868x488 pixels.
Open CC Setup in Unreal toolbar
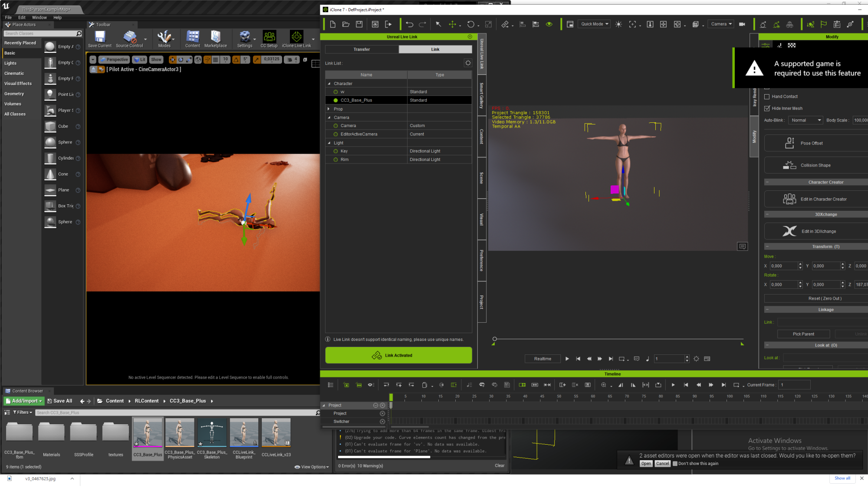point(269,39)
